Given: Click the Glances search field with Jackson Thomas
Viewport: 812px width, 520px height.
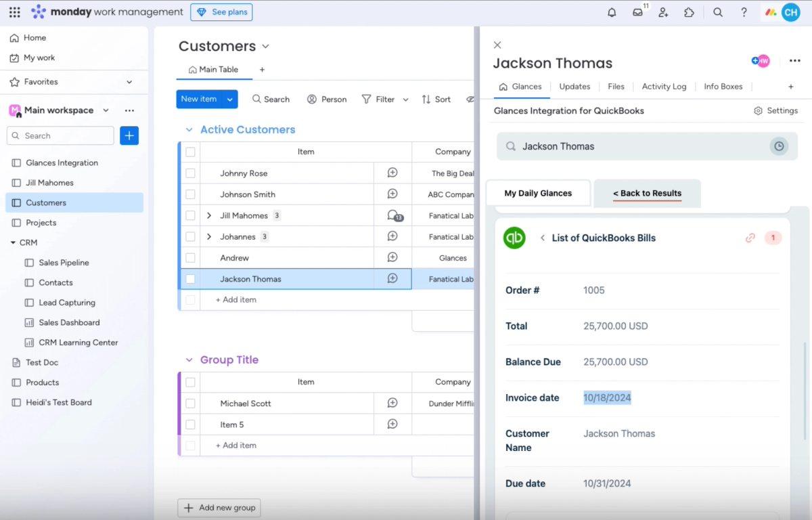Looking at the screenshot, I should 647,146.
